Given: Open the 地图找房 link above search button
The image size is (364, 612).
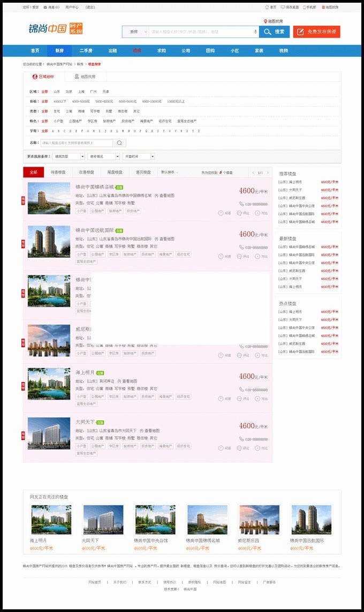Looking at the screenshot, I should coord(273,21).
